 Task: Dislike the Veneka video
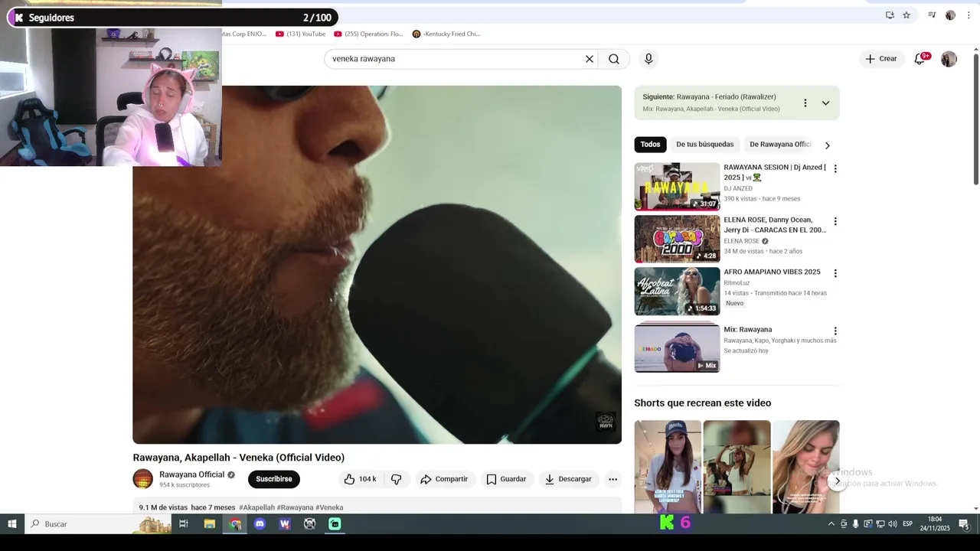coord(396,479)
